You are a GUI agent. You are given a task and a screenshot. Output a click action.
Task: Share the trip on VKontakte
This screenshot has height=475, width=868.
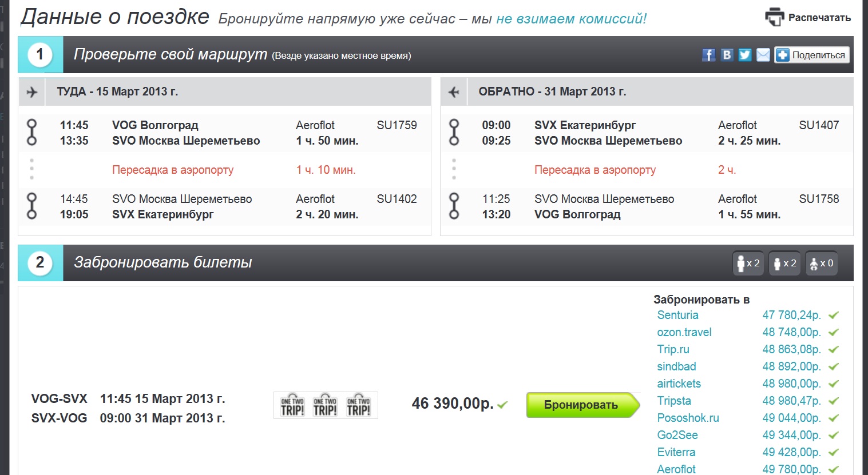727,55
